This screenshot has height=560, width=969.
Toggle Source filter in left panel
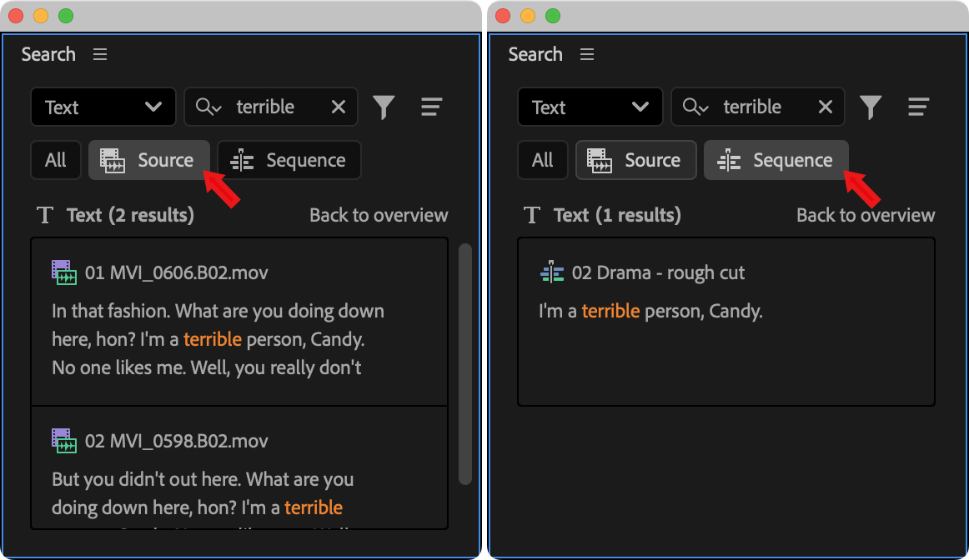[x=149, y=160]
